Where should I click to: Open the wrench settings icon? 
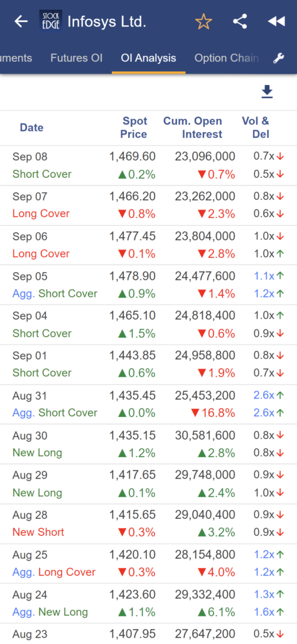coord(279,58)
